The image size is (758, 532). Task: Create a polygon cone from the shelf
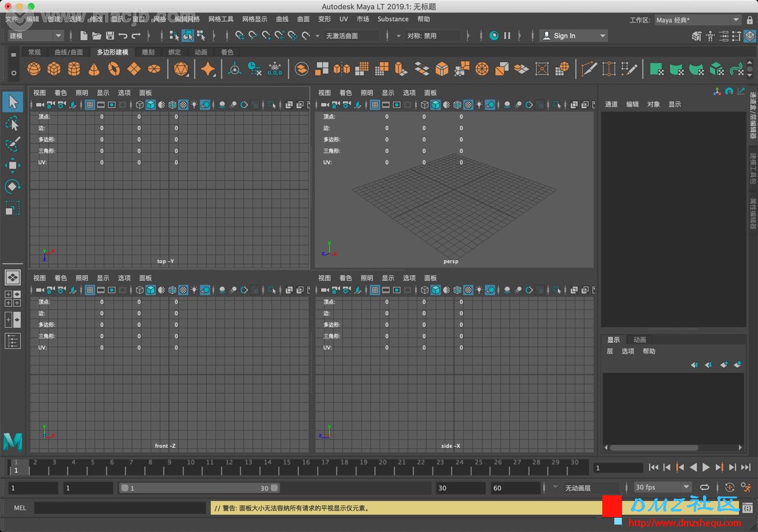tap(94, 69)
